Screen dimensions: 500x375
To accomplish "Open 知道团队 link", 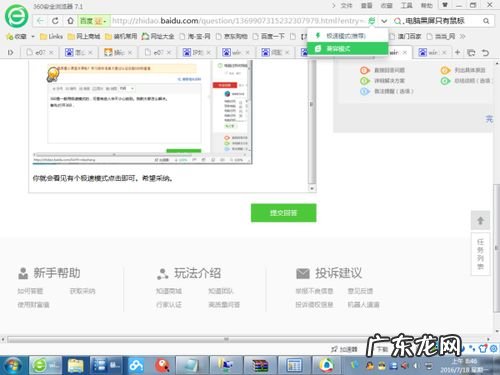I will point(221,291).
